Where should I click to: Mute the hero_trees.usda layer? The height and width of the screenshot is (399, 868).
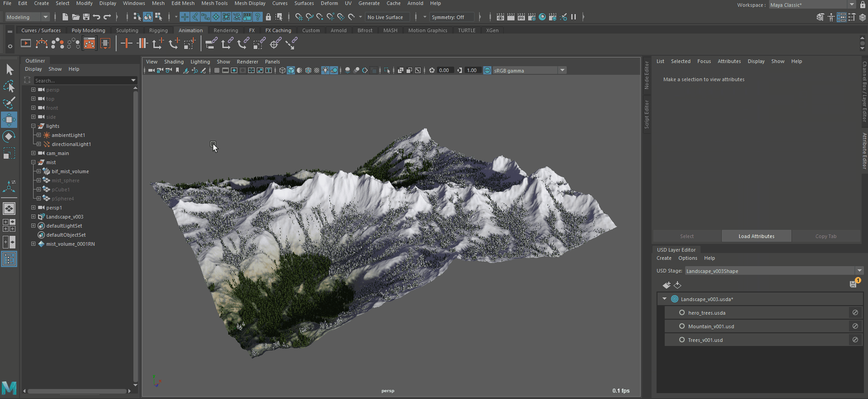855,312
